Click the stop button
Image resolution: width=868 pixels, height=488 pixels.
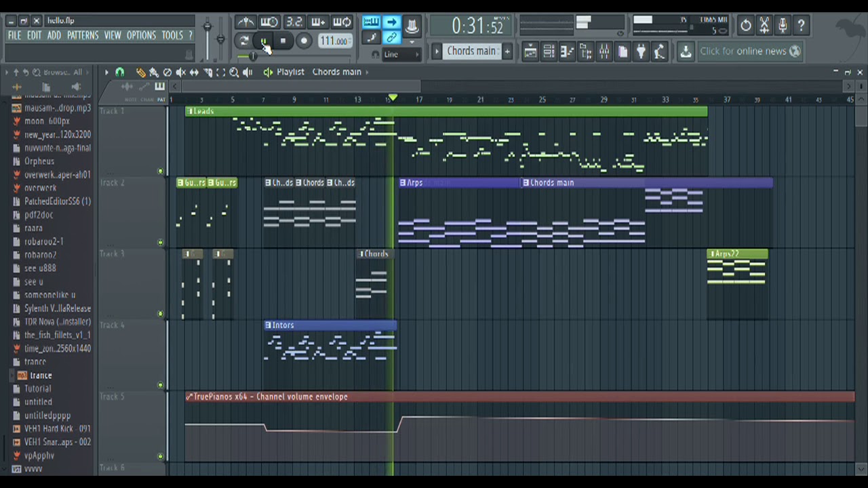pos(283,41)
